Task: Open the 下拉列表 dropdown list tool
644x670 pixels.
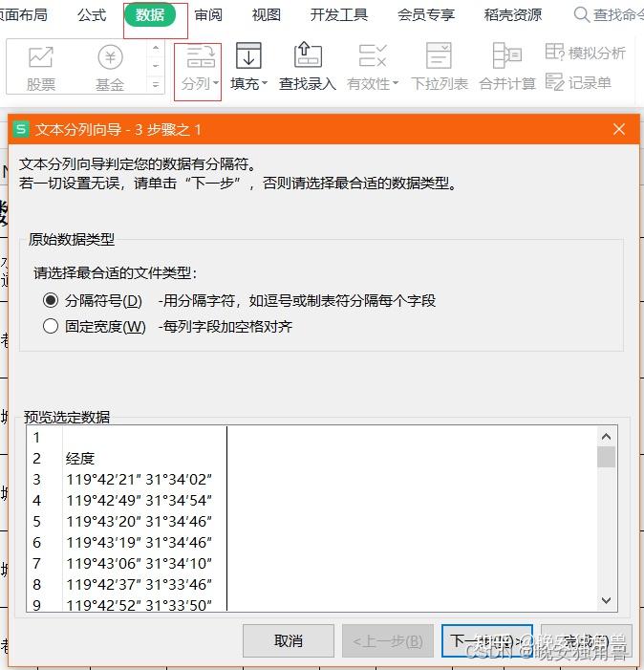Action: coord(439,66)
